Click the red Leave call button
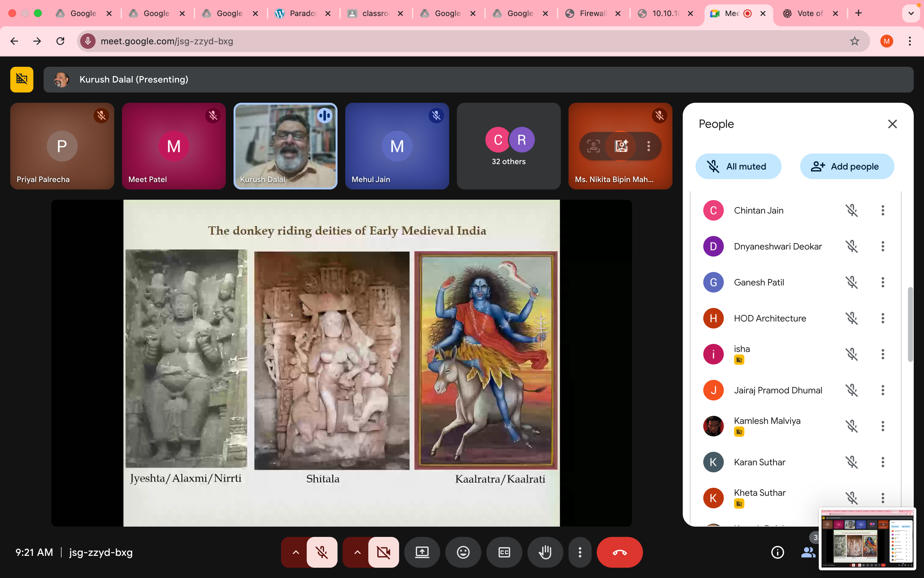This screenshot has height=578, width=924. pyautogui.click(x=619, y=552)
